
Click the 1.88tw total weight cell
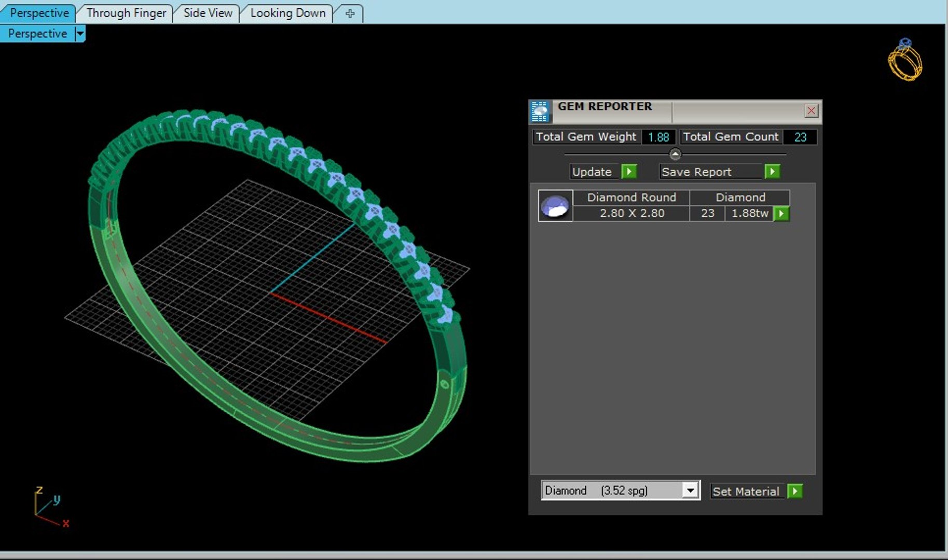pos(750,213)
